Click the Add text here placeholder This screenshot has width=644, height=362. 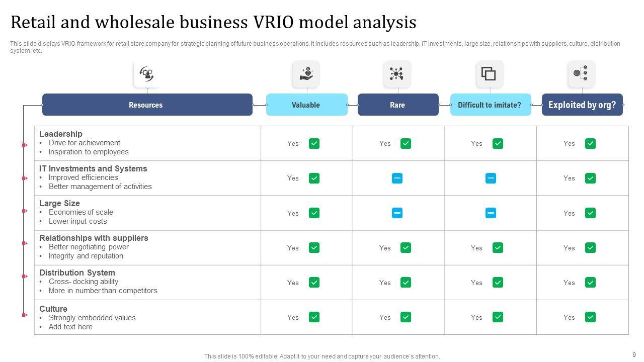[x=70, y=327]
